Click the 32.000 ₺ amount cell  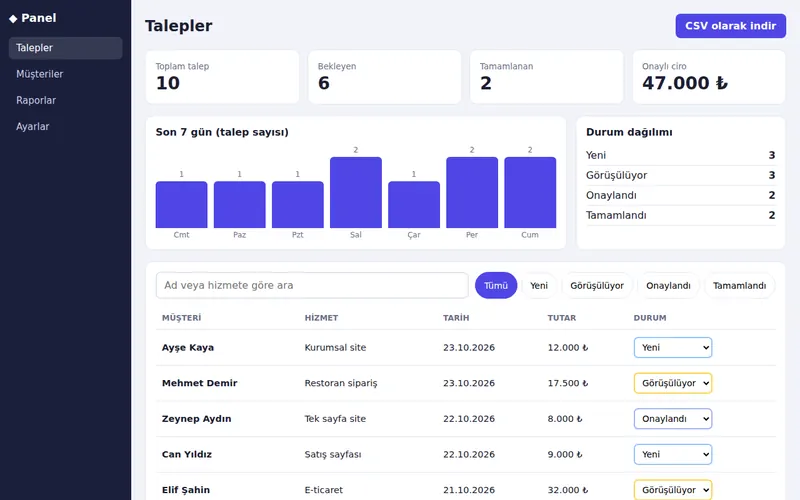(x=568, y=490)
